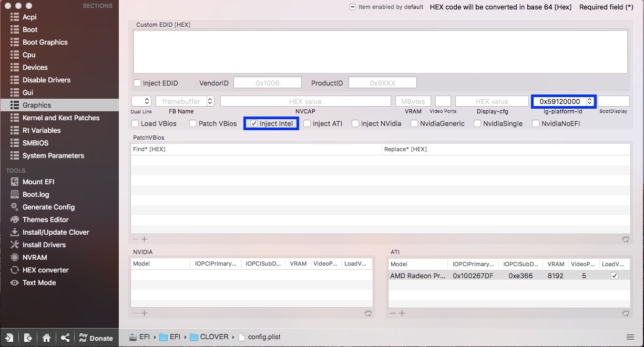
Task: Open the Dual Link dropdown
Action: [141, 101]
